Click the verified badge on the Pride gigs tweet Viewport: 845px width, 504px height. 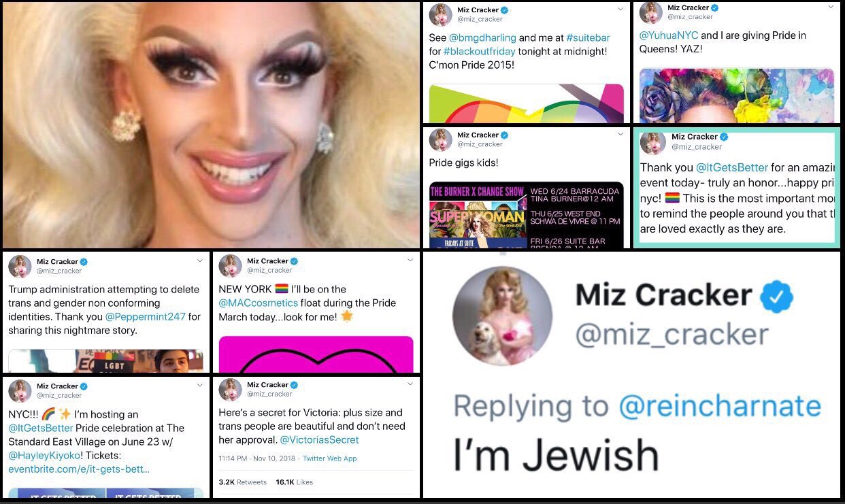coord(504,135)
